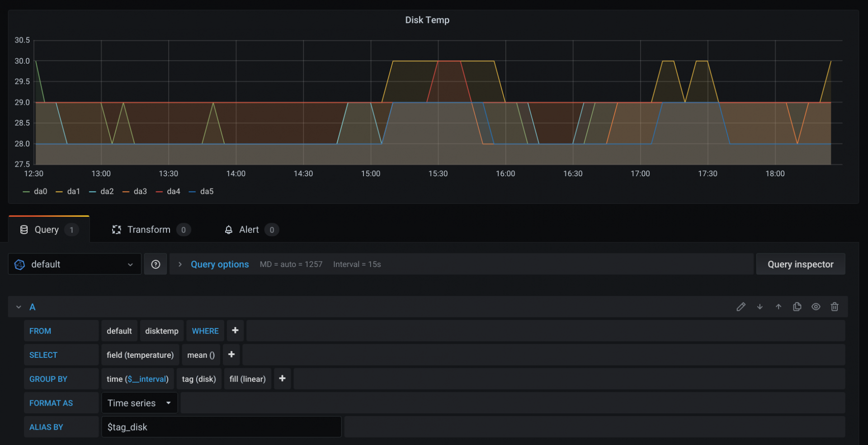Duplicate query A with the copy icon

tap(797, 307)
